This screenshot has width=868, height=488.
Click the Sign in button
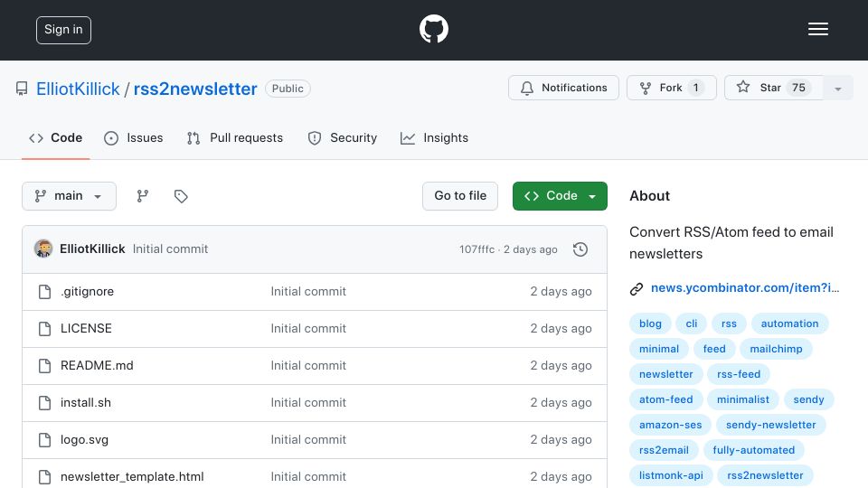(x=63, y=30)
